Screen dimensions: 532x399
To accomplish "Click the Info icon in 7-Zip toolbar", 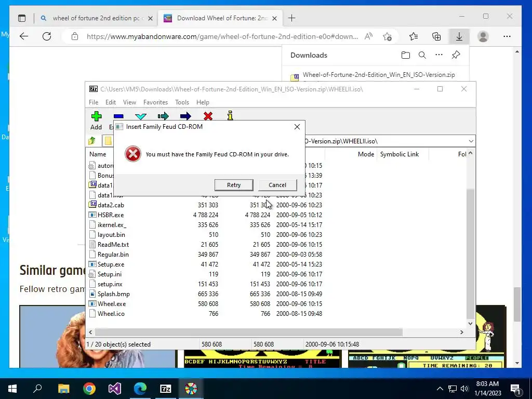I will (230, 116).
